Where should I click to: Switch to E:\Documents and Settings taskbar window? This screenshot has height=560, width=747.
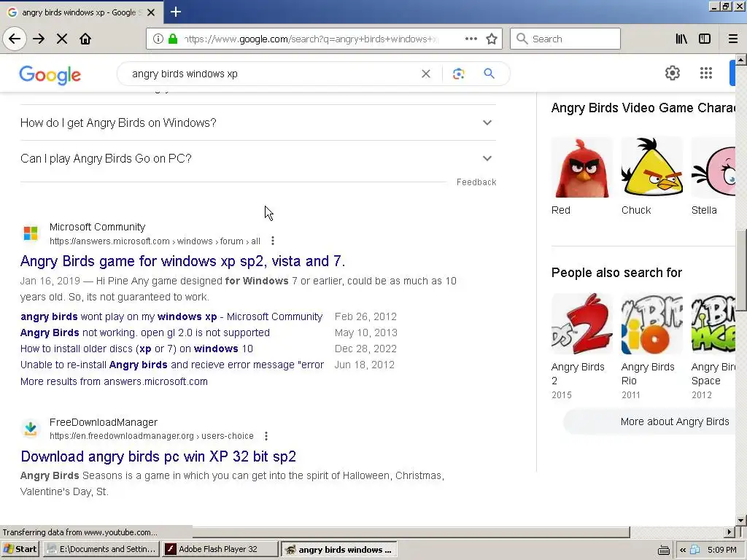[101, 549]
